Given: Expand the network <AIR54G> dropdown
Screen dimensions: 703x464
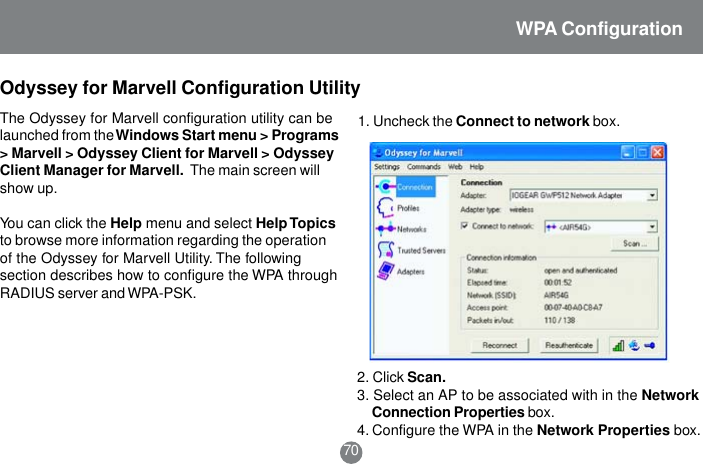Looking at the screenshot, I should 652,227.
